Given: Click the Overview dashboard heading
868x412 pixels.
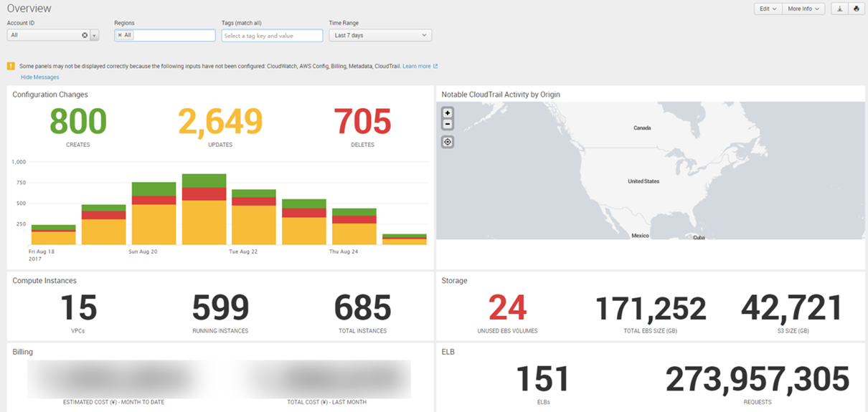Looking at the screenshot, I should (x=29, y=9).
